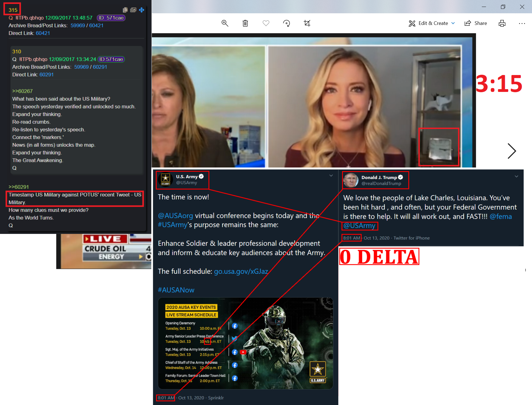Minimize the Photos window
The image size is (532, 405).
coord(484,7)
